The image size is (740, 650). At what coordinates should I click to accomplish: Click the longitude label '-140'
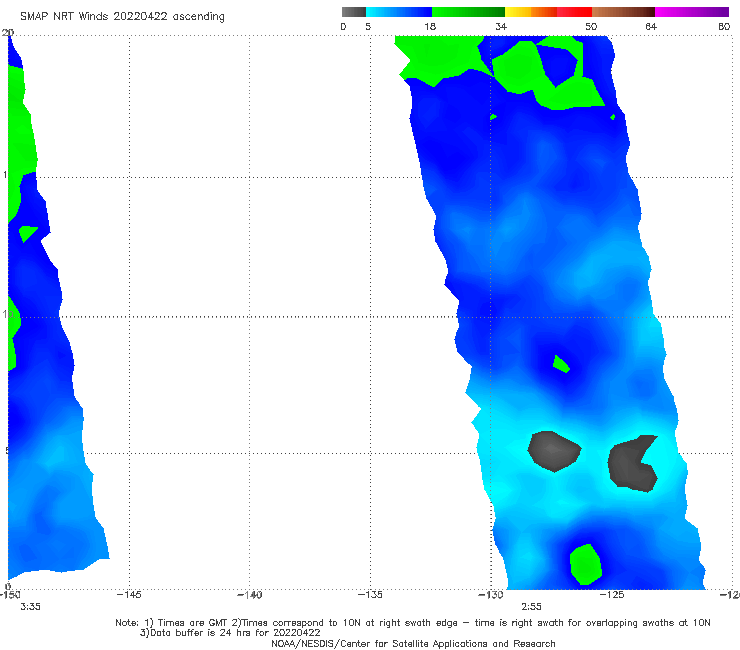point(249,595)
